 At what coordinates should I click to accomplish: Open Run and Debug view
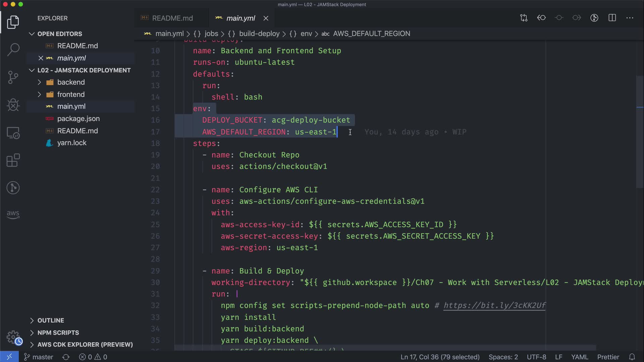click(13, 105)
